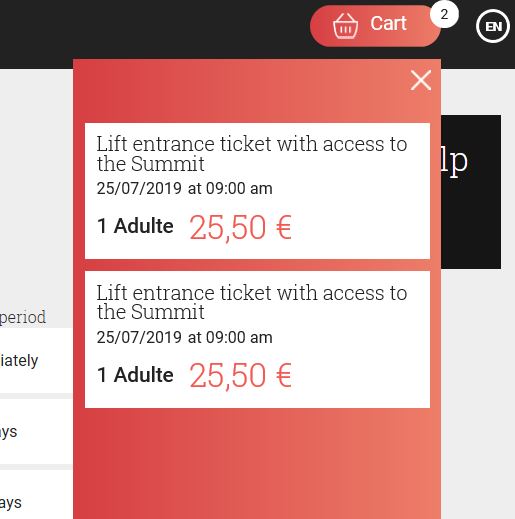Image resolution: width=515 pixels, height=519 pixels.
Task: Switch language via the EN icon
Action: (493, 26)
